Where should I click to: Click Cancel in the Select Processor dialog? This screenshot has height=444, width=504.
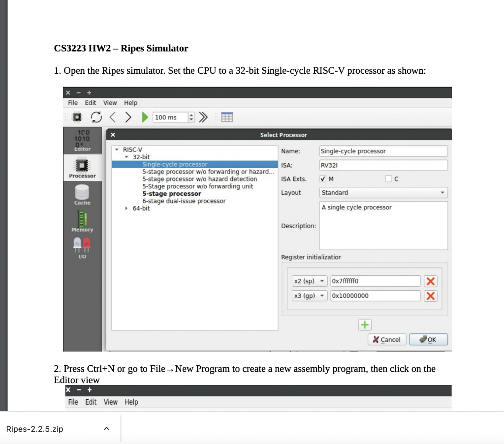tap(387, 339)
